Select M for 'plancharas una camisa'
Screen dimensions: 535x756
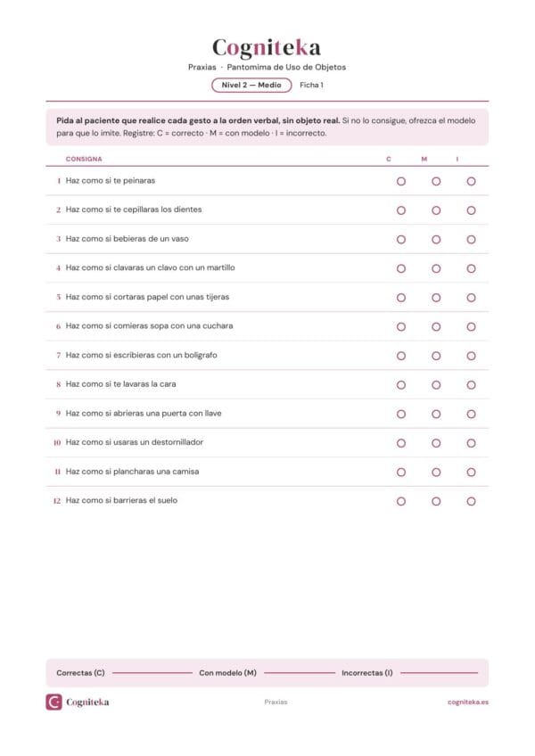pyautogui.click(x=436, y=472)
